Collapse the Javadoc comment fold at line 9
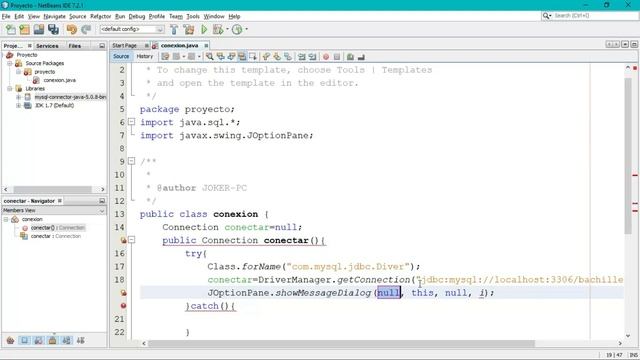This screenshot has width=640, height=360. (x=131, y=161)
